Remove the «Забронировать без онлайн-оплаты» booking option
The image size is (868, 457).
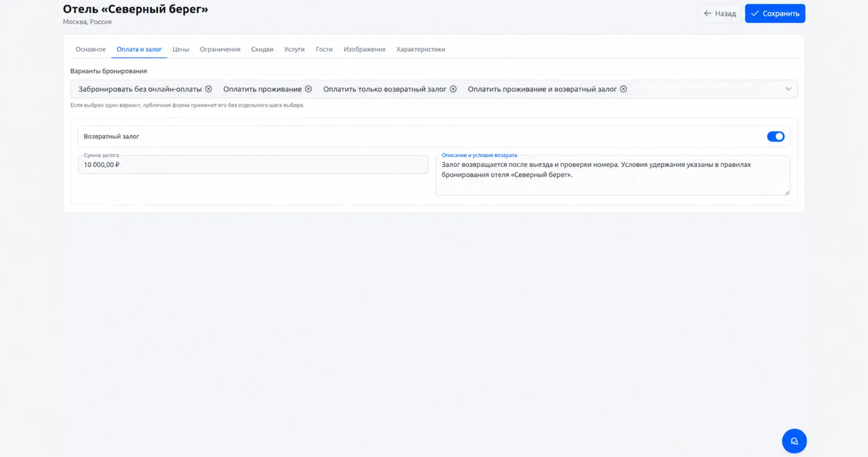[x=208, y=89]
